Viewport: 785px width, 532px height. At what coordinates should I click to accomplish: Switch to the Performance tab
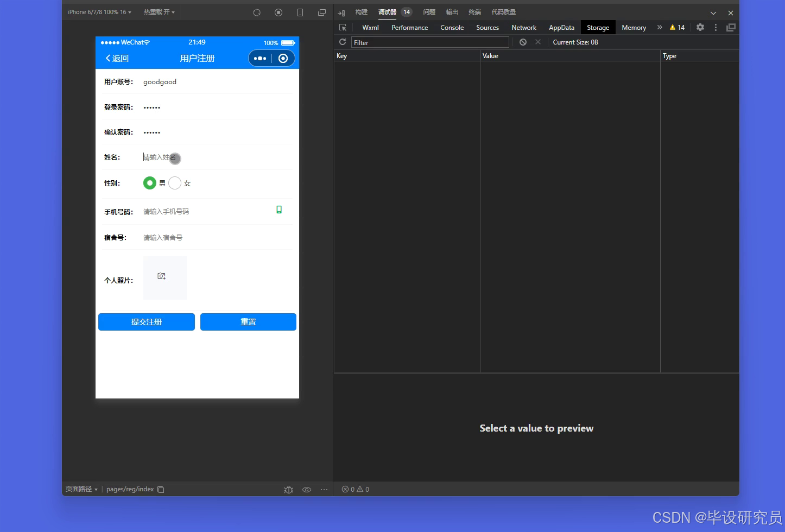(x=409, y=27)
